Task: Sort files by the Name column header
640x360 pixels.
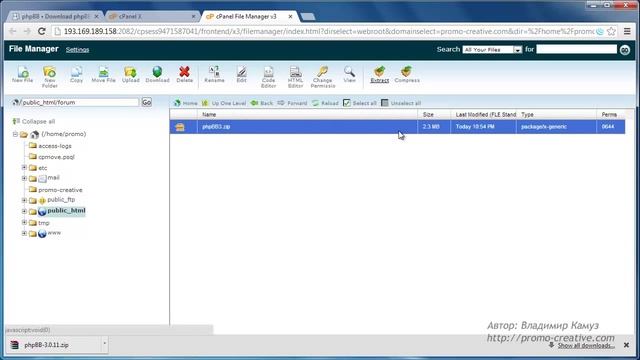Action: tap(307, 115)
